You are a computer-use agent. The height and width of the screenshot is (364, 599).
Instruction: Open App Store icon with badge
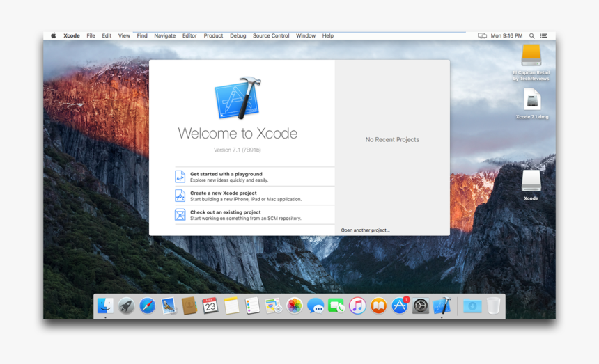pos(400,306)
